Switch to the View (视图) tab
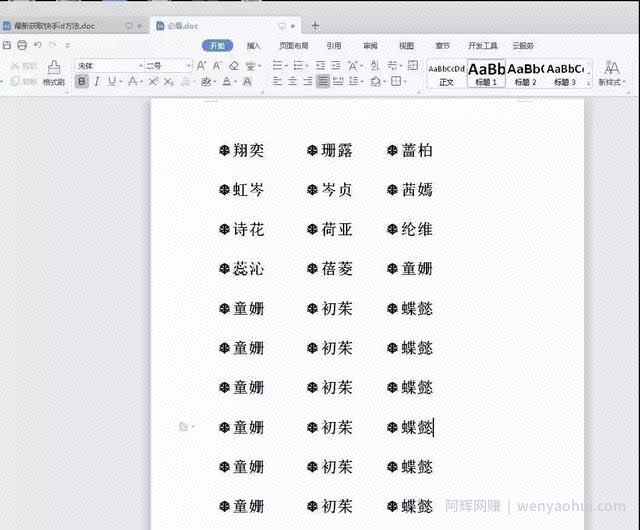This screenshot has width=640, height=530. pyautogui.click(x=406, y=46)
